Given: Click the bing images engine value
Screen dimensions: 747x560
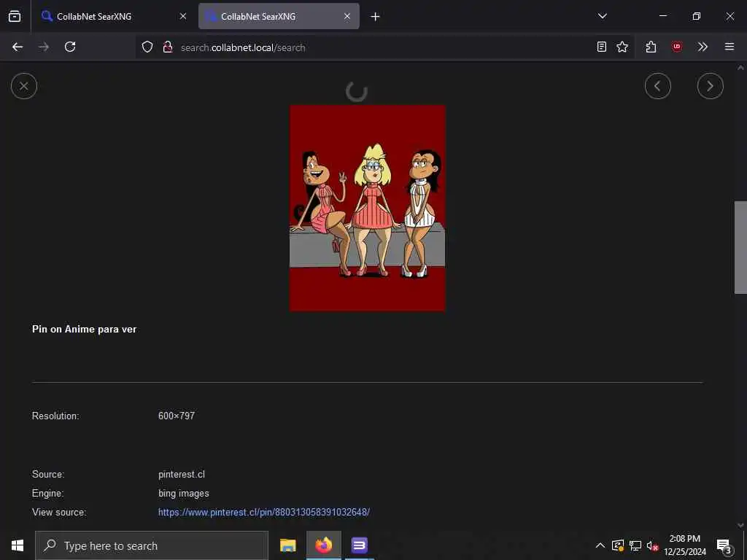Looking at the screenshot, I should point(183,494).
